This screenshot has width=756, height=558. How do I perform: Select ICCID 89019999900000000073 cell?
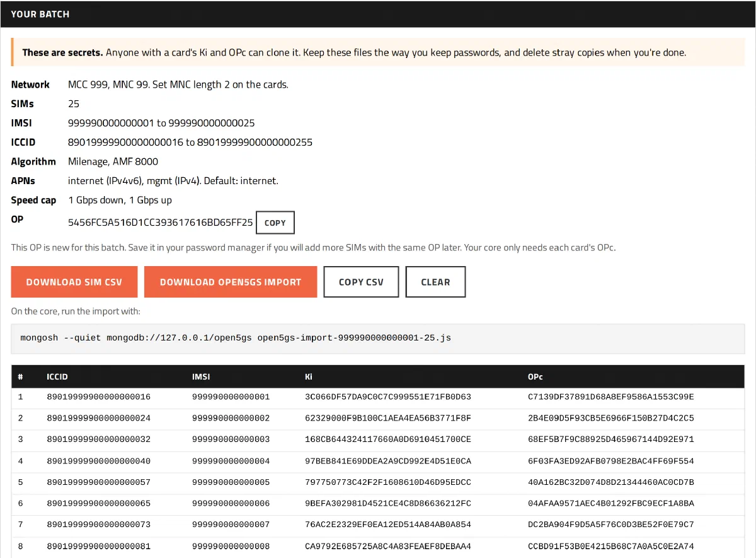point(98,525)
